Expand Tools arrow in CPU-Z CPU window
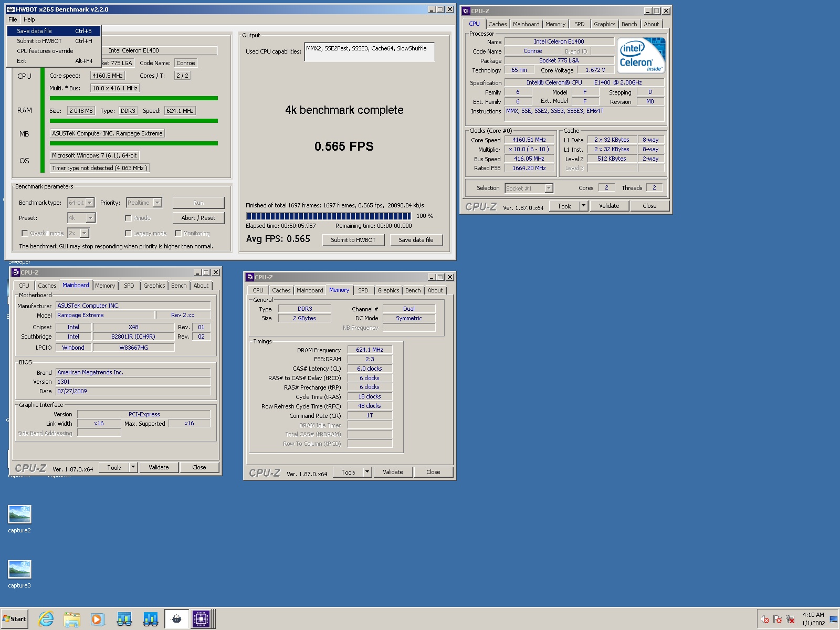The height and width of the screenshot is (630, 840). pyautogui.click(x=583, y=206)
